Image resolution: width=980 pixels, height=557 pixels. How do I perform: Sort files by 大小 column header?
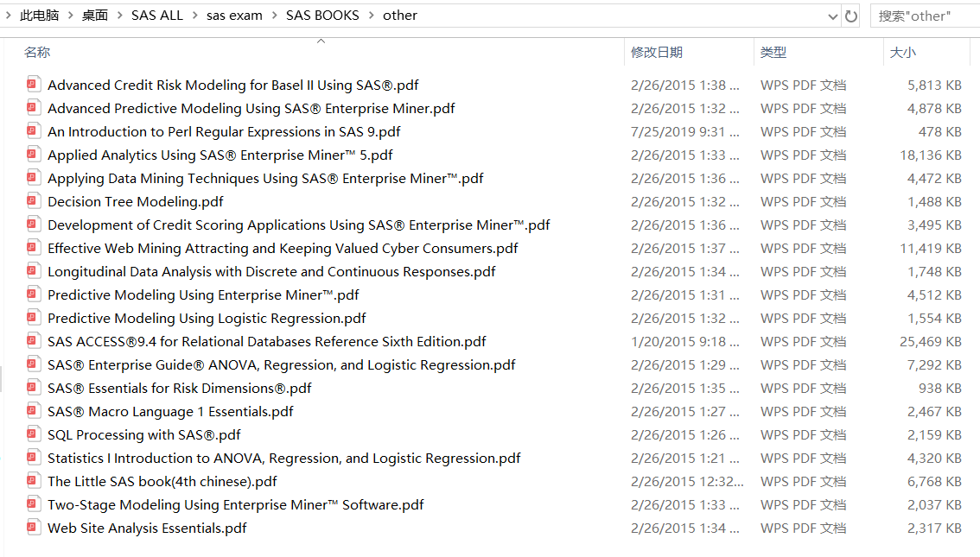click(903, 53)
